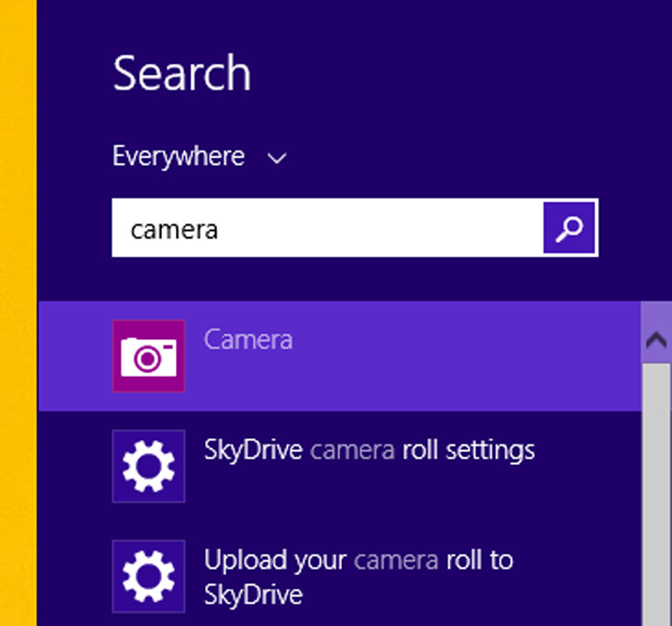Click the gear icon beside Upload your camera roll
Viewport: 672px width, 626px height.
point(148,576)
